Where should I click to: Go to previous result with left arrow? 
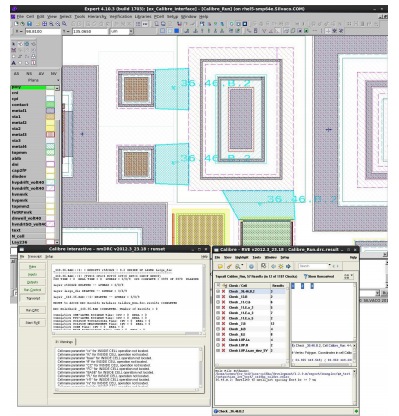273,266
